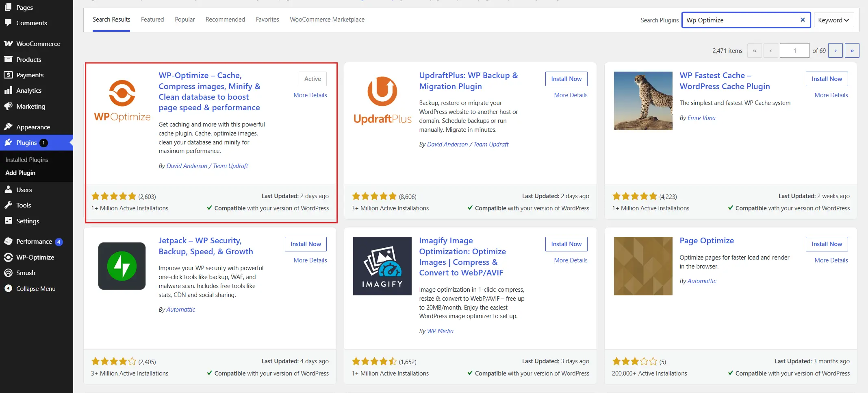The width and height of the screenshot is (868, 393).
Task: Open the Pages menu icon
Action: coord(8,7)
